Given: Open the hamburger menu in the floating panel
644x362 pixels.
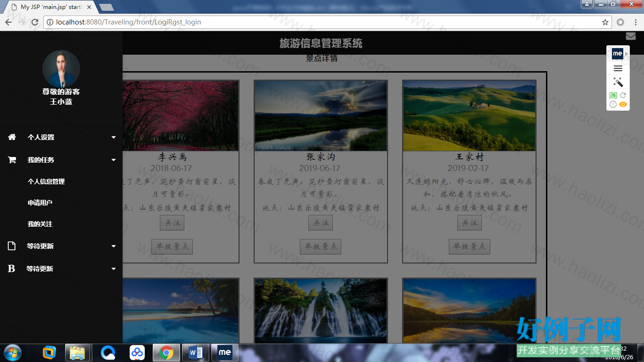Looking at the screenshot, I should pos(618,69).
